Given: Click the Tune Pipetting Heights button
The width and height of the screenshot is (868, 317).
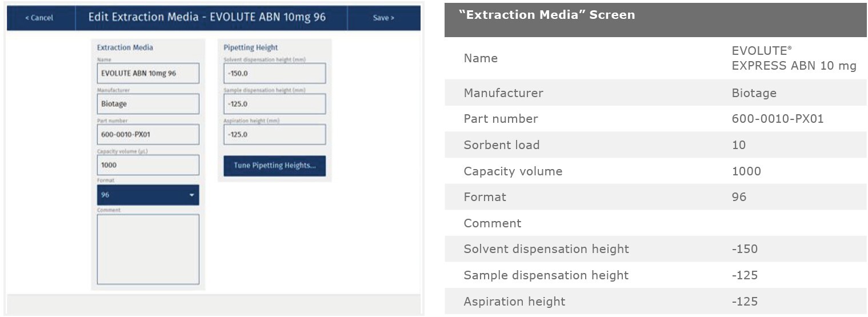Looking at the screenshot, I should 274,166.
